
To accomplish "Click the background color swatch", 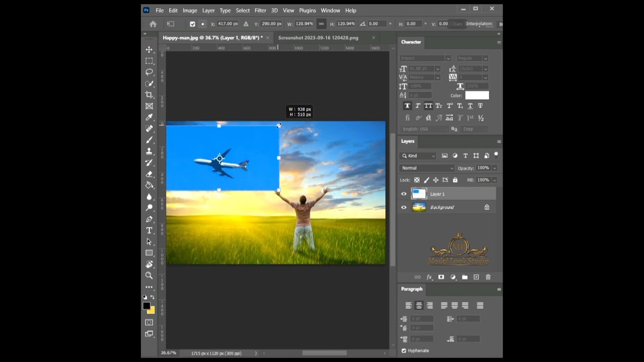I will pyautogui.click(x=151, y=310).
